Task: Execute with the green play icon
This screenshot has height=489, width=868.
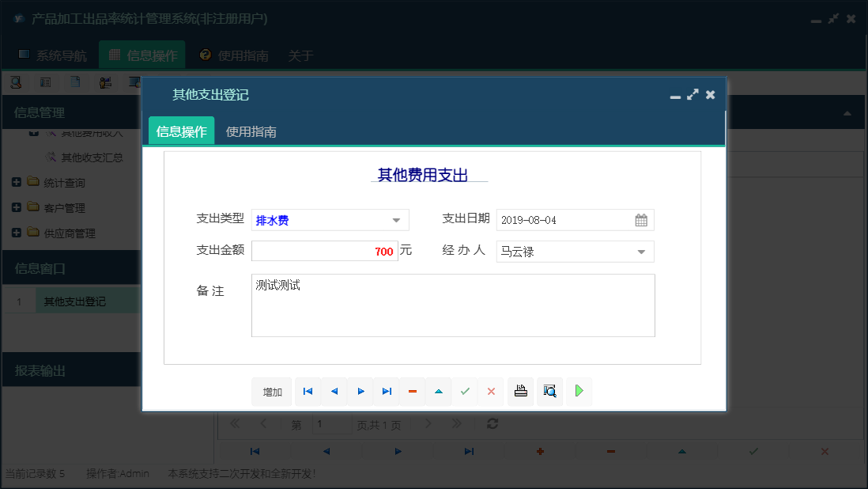Action: [579, 391]
